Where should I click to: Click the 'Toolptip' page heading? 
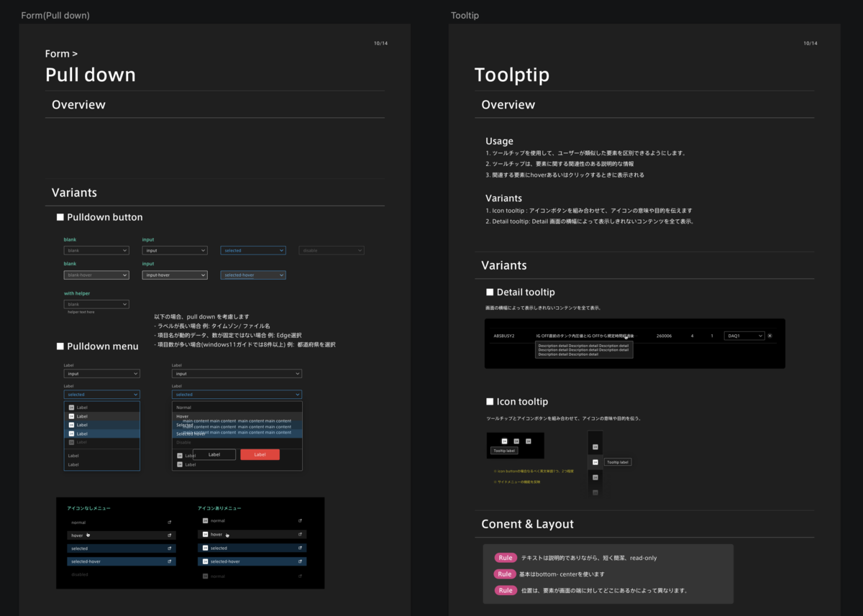tap(512, 75)
